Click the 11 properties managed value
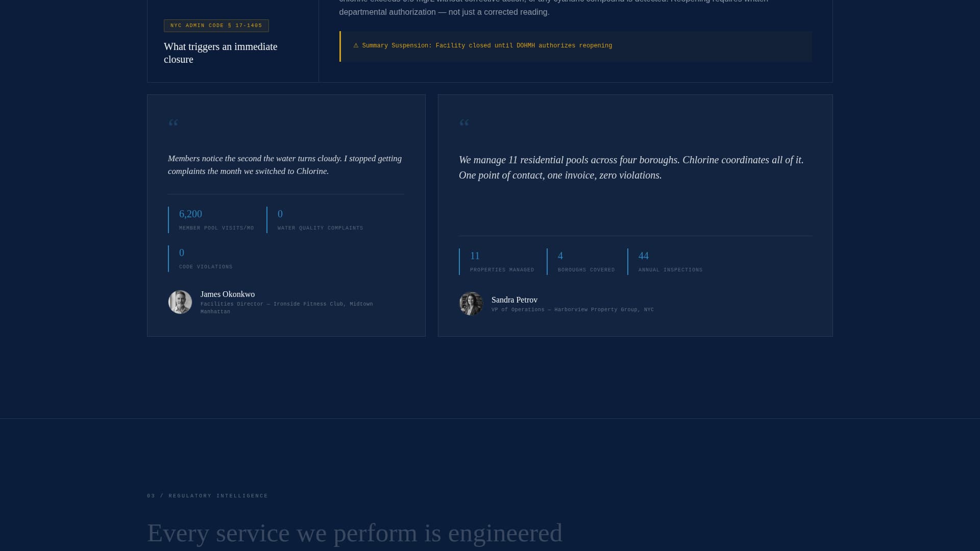Viewport: 980px width, 551px height. click(475, 256)
